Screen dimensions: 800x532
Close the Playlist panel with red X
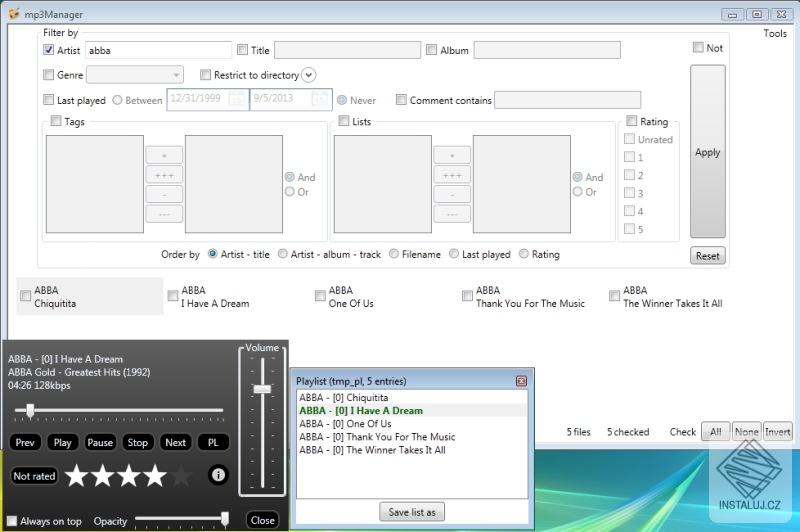[x=521, y=381]
